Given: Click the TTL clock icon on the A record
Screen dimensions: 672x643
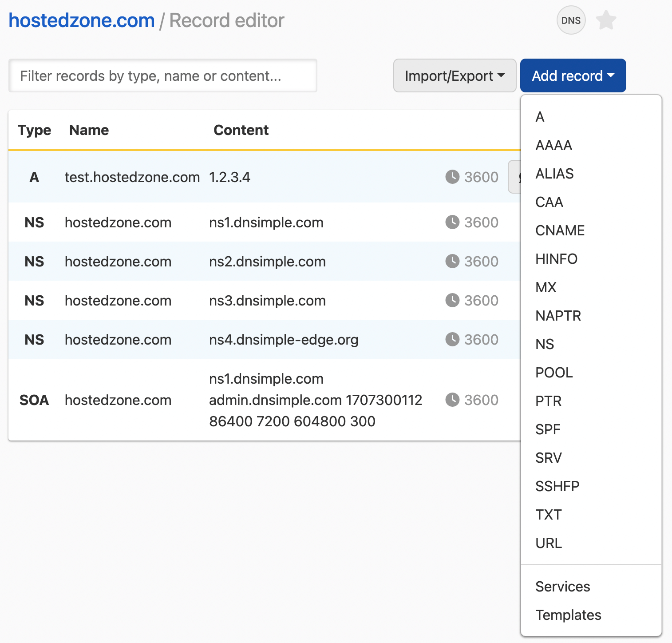Looking at the screenshot, I should (452, 177).
